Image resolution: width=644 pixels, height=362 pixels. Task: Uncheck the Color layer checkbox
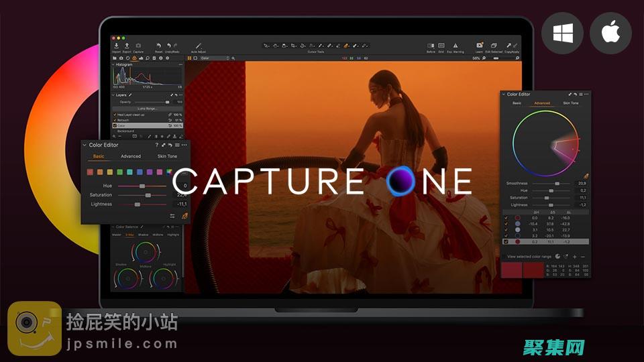[115, 125]
